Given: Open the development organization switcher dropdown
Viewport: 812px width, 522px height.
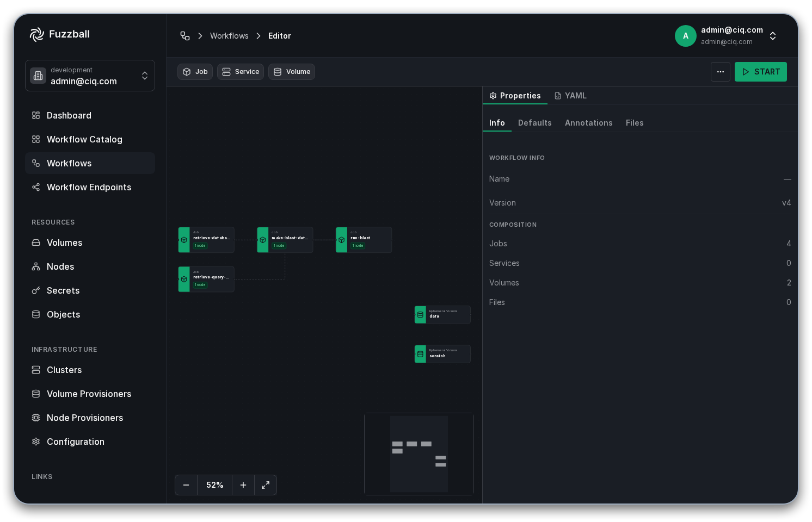Looking at the screenshot, I should 90,76.
